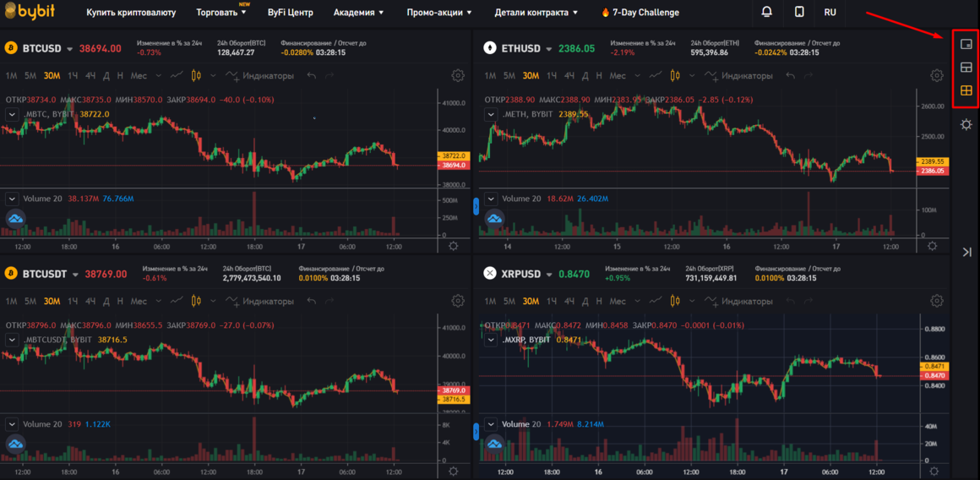Image resolution: width=980 pixels, height=480 pixels.
Task: Select 1Ч timeframe on XRPUSD chart
Action: pos(551,301)
